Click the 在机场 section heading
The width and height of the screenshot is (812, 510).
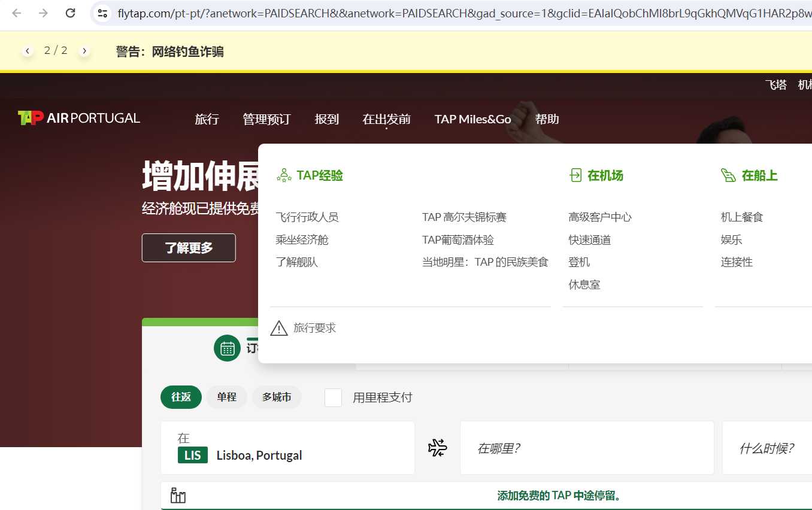pos(605,175)
